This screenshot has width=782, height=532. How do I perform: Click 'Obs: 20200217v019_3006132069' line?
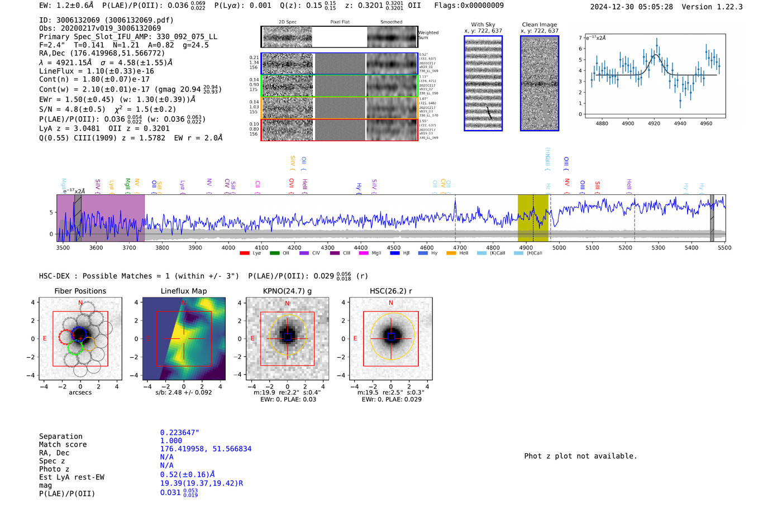coord(100,28)
